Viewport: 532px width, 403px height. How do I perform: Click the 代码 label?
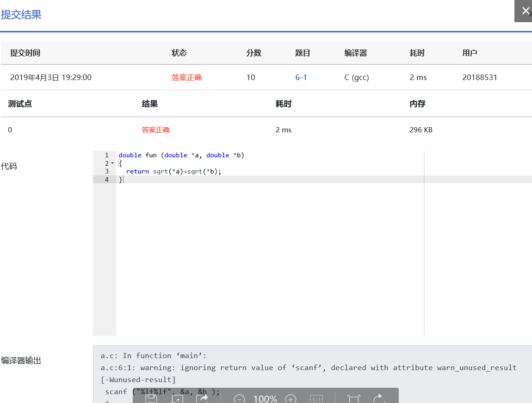9,166
